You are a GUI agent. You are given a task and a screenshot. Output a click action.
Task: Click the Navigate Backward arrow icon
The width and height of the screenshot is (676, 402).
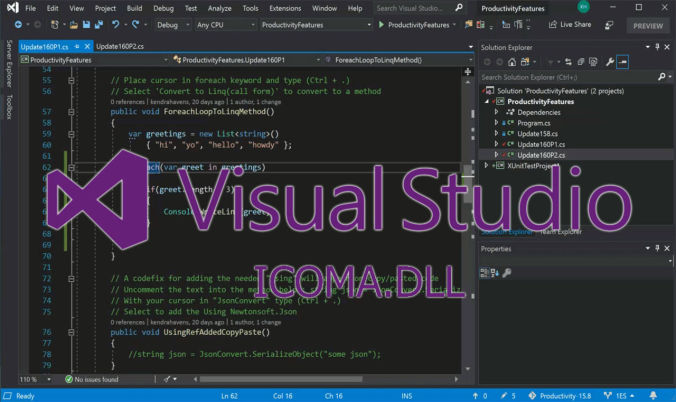[x=18, y=25]
